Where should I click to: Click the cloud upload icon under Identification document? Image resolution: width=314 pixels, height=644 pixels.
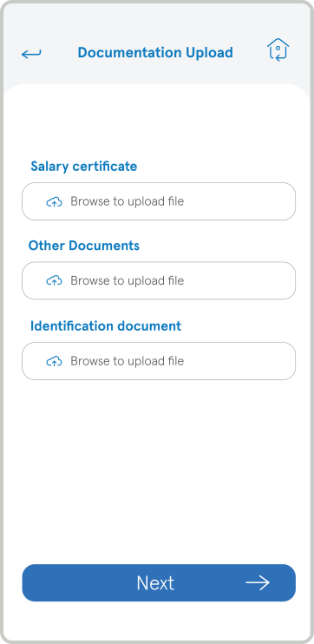tap(54, 361)
